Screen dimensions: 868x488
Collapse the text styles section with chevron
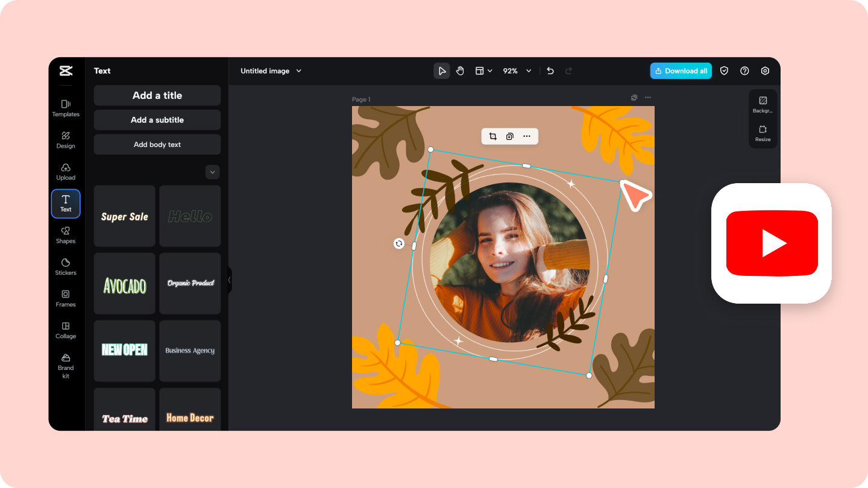[x=212, y=172]
